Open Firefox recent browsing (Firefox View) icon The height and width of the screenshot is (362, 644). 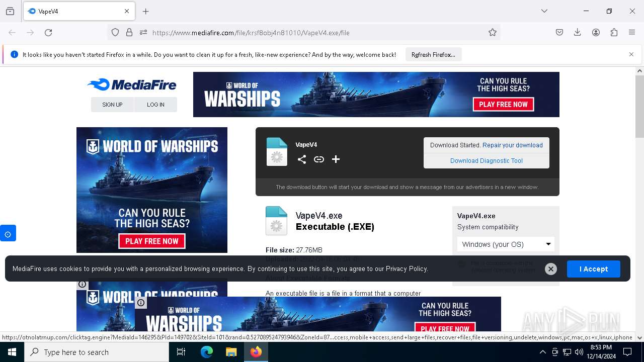pyautogui.click(x=10, y=11)
